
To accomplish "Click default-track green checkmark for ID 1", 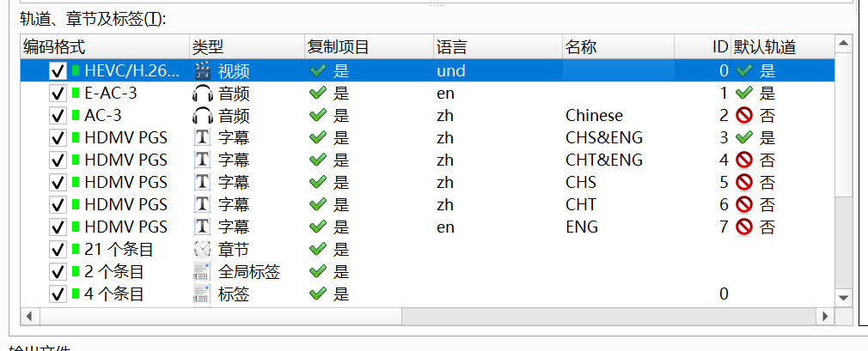I will (x=744, y=94).
